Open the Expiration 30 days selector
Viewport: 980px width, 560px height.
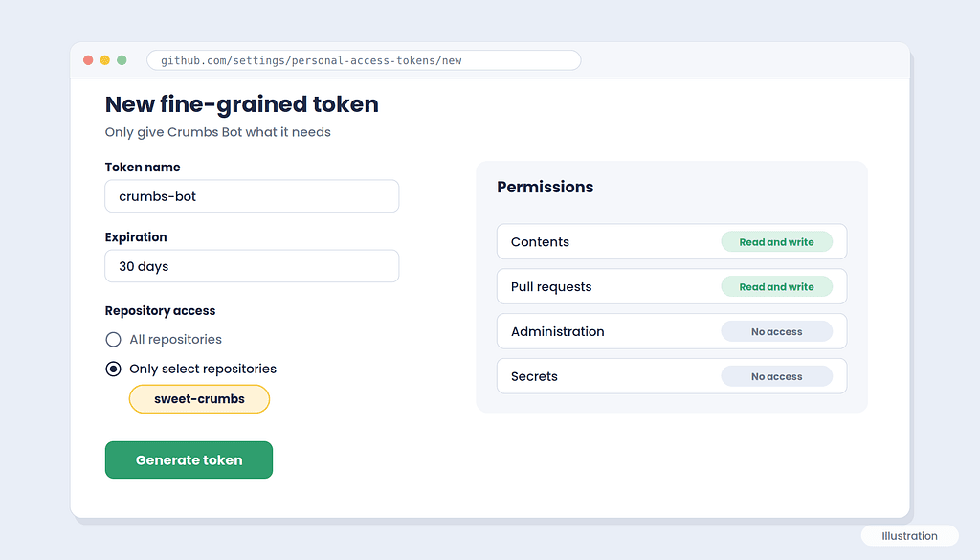point(252,266)
